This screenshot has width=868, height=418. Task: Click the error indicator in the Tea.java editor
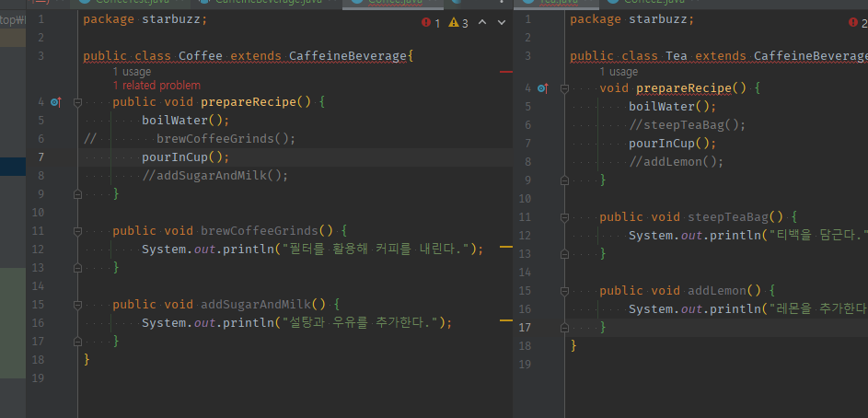pos(858,23)
